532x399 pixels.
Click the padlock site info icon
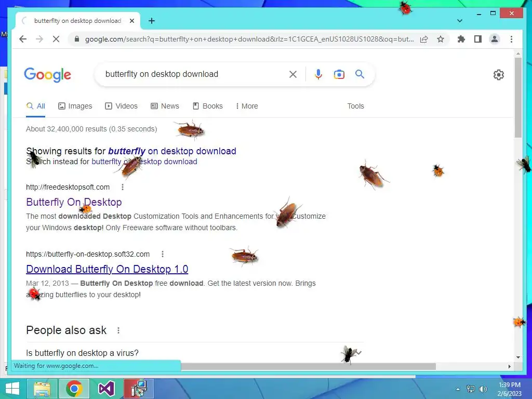pyautogui.click(x=77, y=39)
